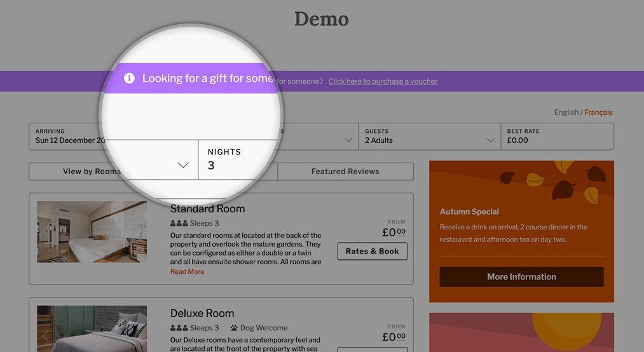Viewport: 644px width, 352px height.
Task: Select the English language option
Action: point(566,112)
